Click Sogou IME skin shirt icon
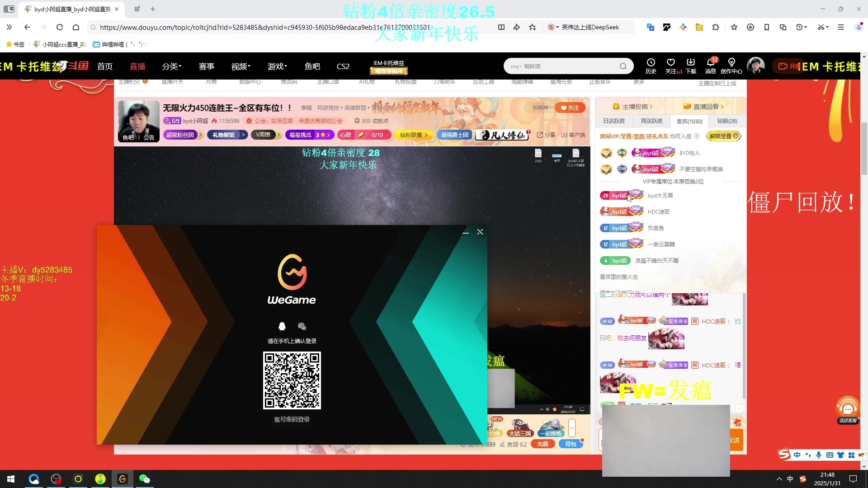The height and width of the screenshot is (488, 868). 840,455
